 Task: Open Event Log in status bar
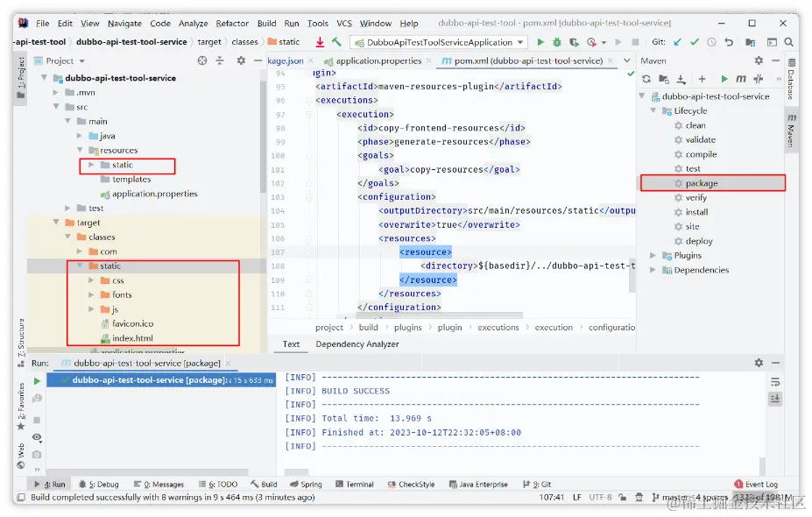[756, 485]
